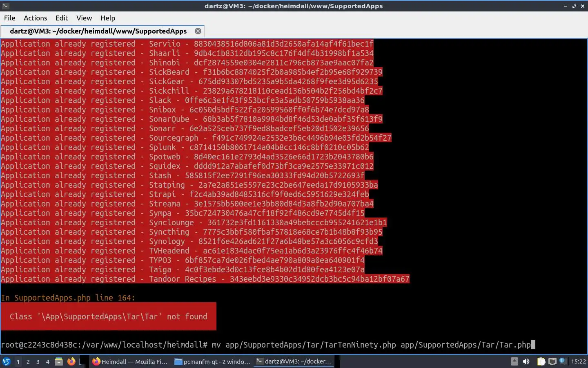Click the Tandoor Recipes registered line
The width and height of the screenshot is (588, 368).
tap(205, 279)
